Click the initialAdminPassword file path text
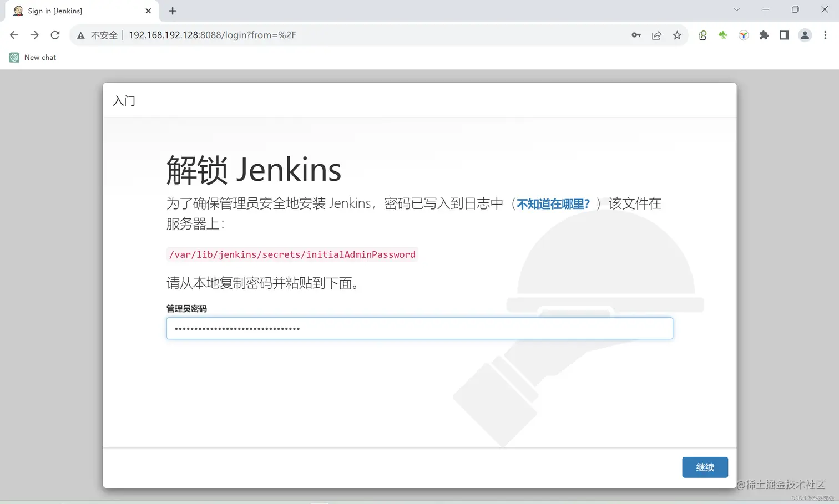The image size is (839, 504). pyautogui.click(x=292, y=254)
